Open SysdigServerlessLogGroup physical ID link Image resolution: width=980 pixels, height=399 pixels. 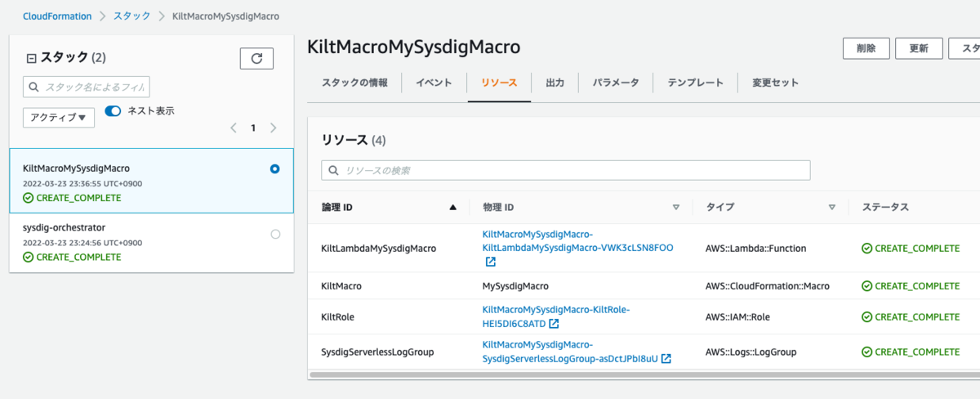570,351
